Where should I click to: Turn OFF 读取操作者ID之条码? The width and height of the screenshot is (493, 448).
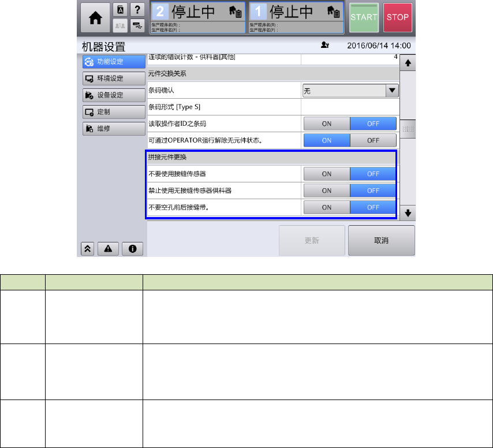(373, 124)
